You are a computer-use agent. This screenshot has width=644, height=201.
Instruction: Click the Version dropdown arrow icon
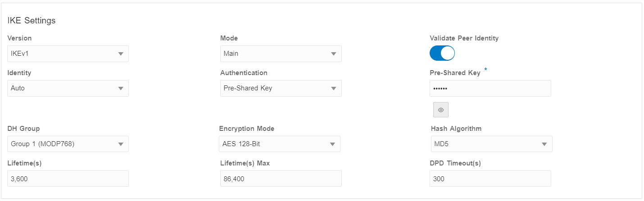(x=121, y=54)
